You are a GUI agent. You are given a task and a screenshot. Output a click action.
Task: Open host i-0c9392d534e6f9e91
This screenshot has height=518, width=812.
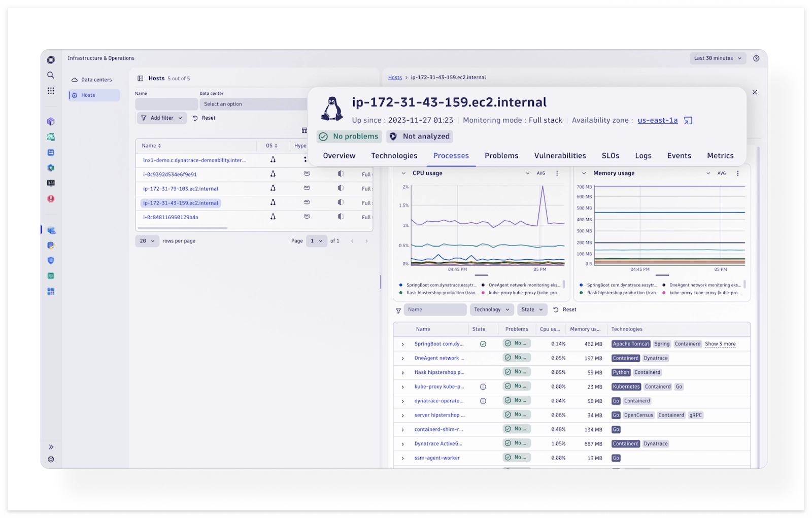pyautogui.click(x=170, y=175)
